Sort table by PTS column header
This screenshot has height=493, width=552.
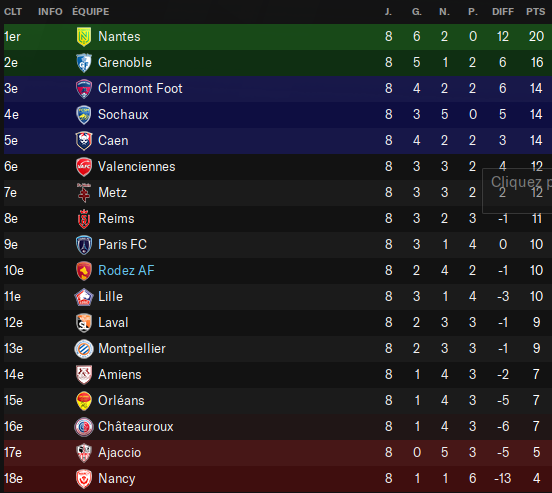click(535, 12)
